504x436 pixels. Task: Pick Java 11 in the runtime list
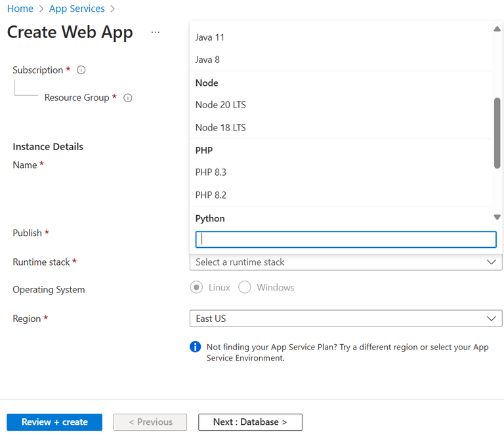point(210,37)
